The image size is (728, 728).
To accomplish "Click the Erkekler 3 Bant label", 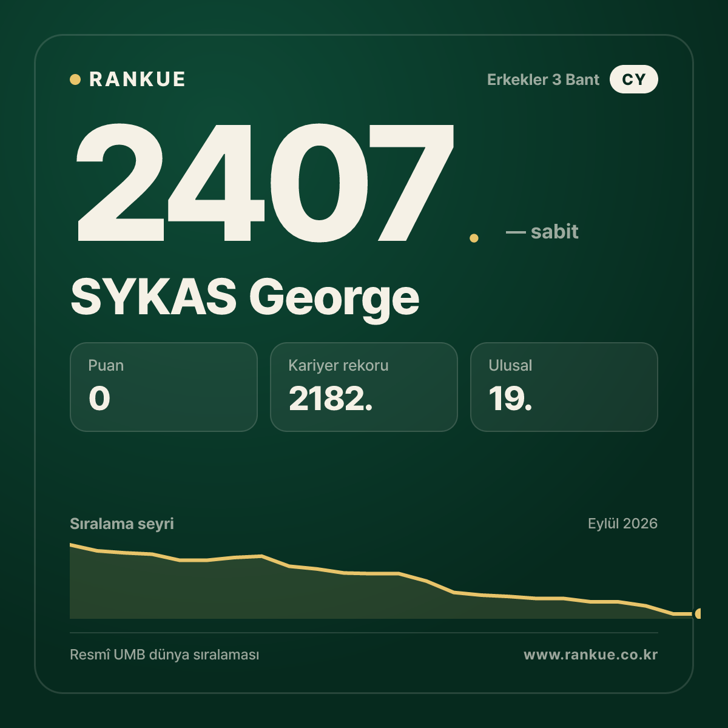I will click(x=543, y=79).
